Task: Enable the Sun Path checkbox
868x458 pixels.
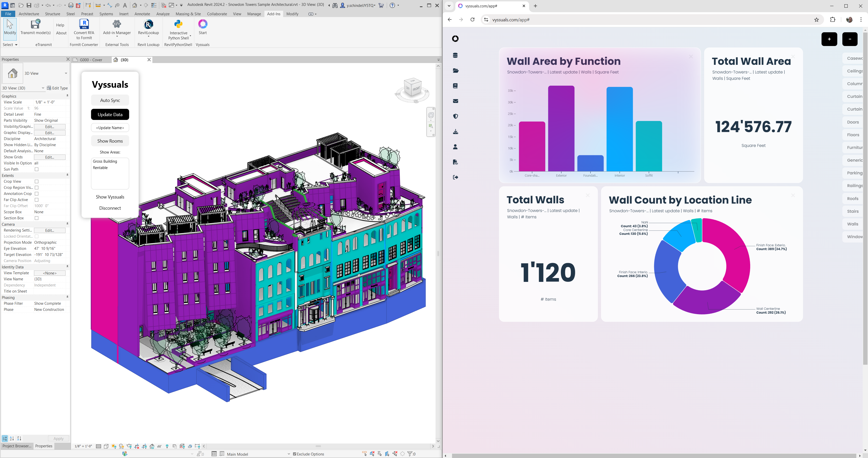Action: pos(37,169)
